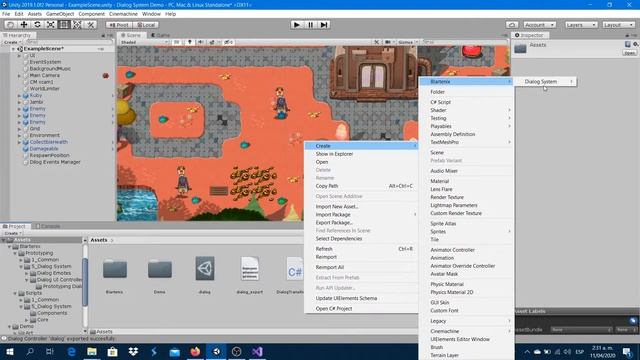
Task: Click the Step frame button
Action: click(x=324, y=25)
